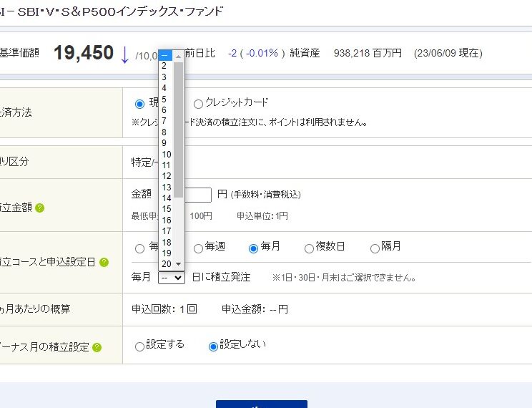
Task: Select 設定しない for bonus month setting
Action: coord(213,346)
